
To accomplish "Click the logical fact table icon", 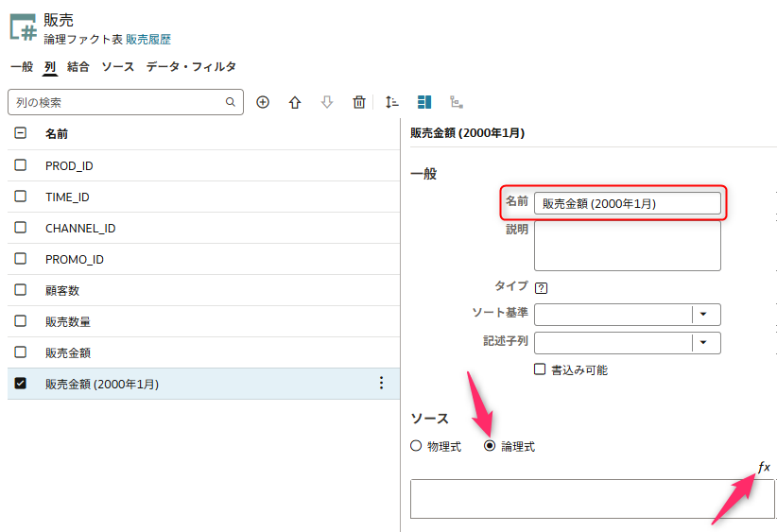I will pos(24,27).
